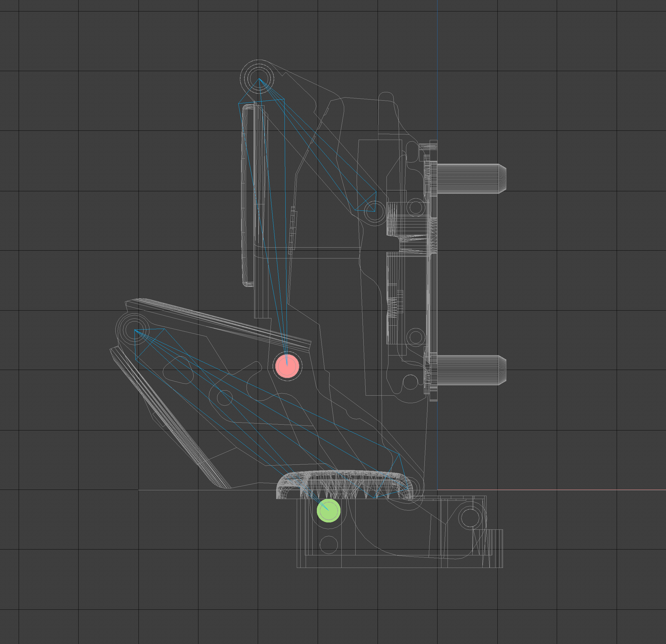666x644 pixels.
Task: Select the far-left concentric pivot ring
Action: [135, 330]
